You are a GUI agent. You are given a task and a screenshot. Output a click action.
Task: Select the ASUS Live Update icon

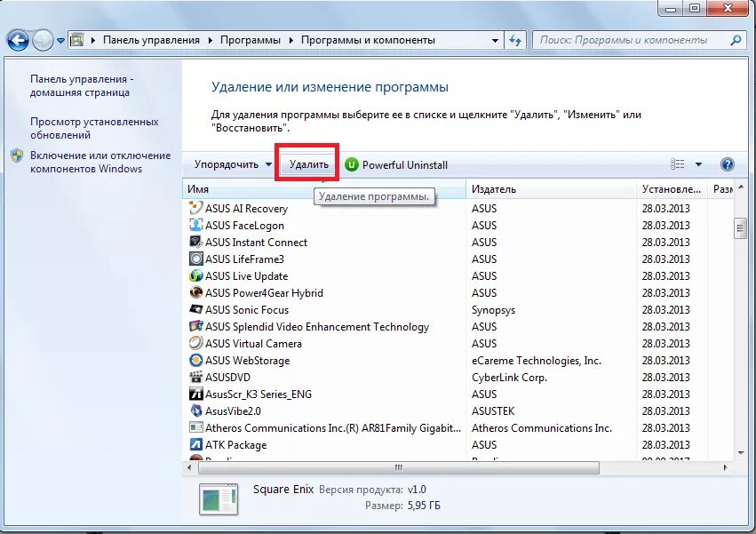pyautogui.click(x=195, y=275)
